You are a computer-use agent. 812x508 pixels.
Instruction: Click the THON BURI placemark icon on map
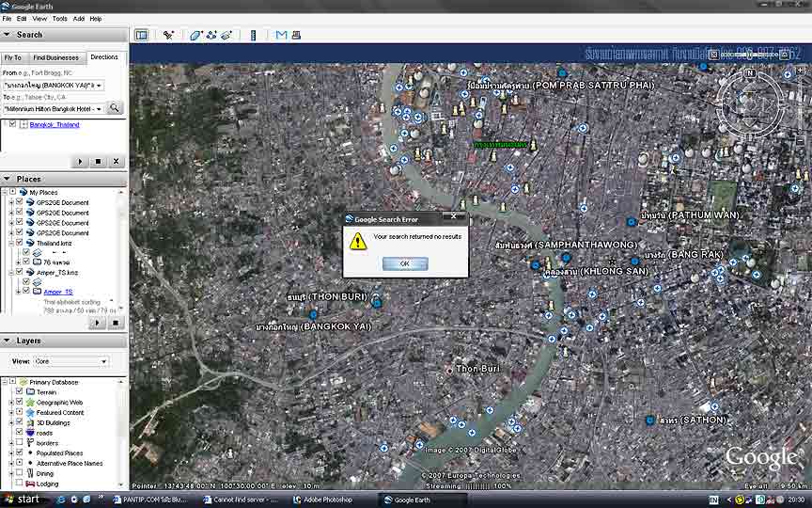377,303
